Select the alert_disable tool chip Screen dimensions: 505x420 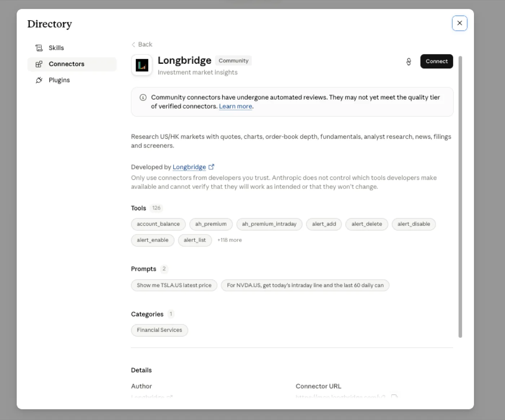[x=414, y=224]
